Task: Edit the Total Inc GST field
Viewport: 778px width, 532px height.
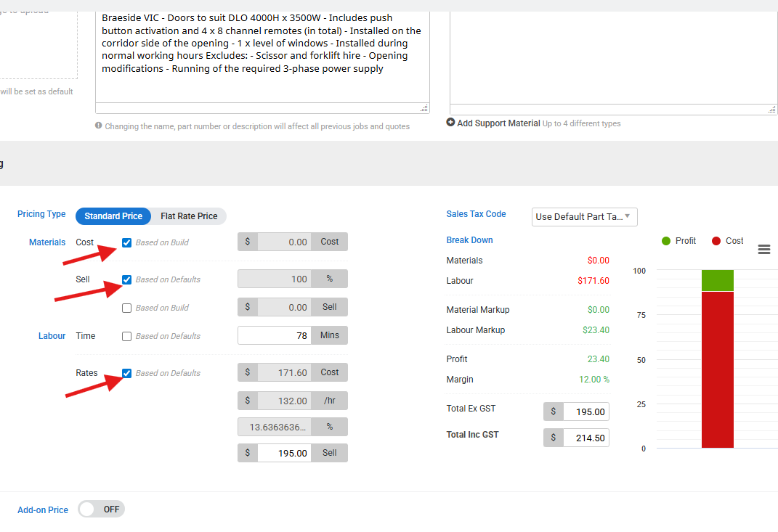Action: [x=586, y=438]
